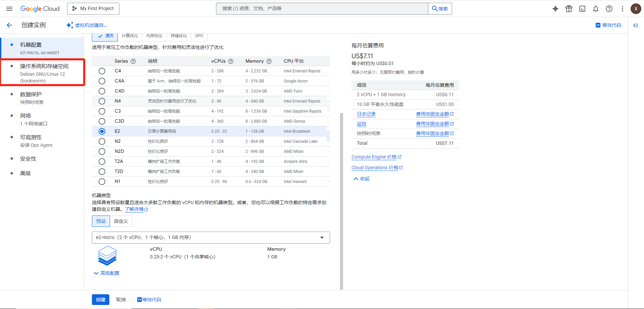Select the N4 series radio button
Screen dimensions: 644x309
[102, 101]
